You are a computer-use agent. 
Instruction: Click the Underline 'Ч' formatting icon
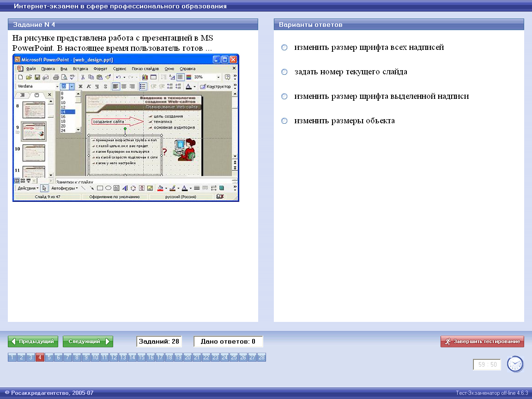point(97,86)
